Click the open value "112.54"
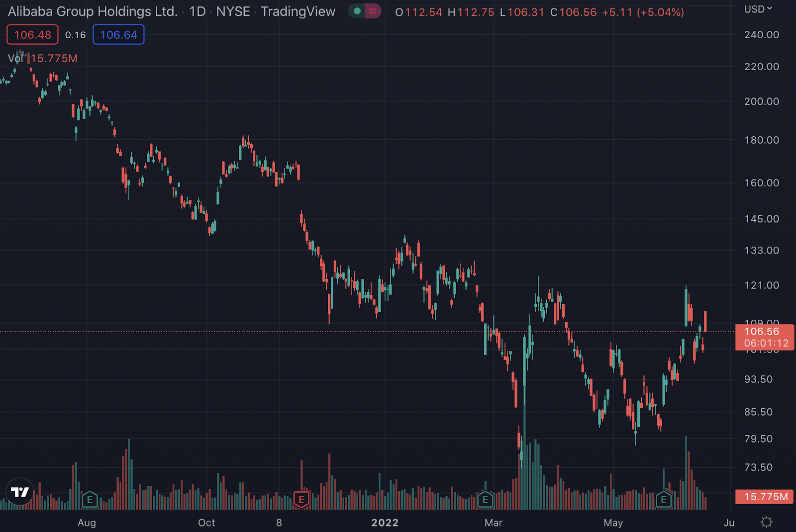This screenshot has height=532, width=796. (x=423, y=12)
